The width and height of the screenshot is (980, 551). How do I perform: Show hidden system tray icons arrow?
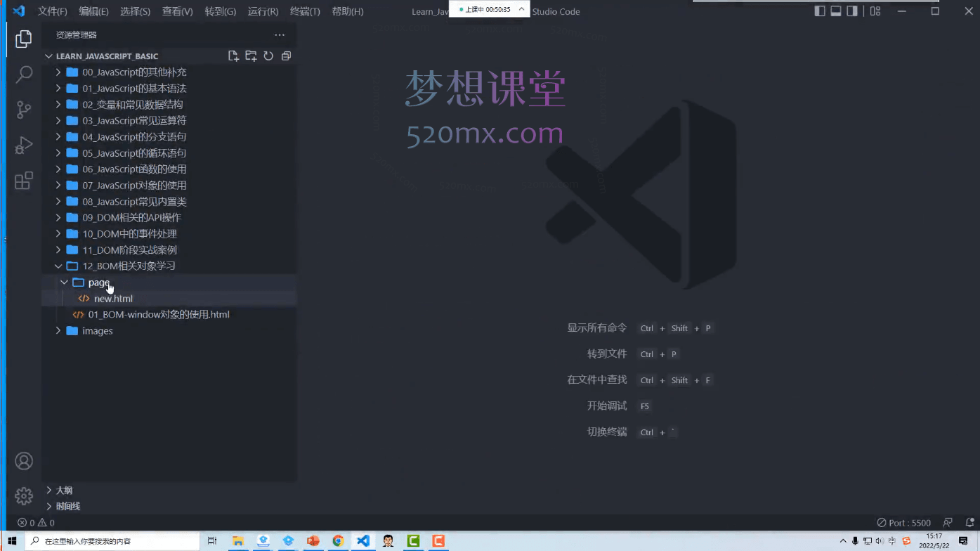[843, 541]
